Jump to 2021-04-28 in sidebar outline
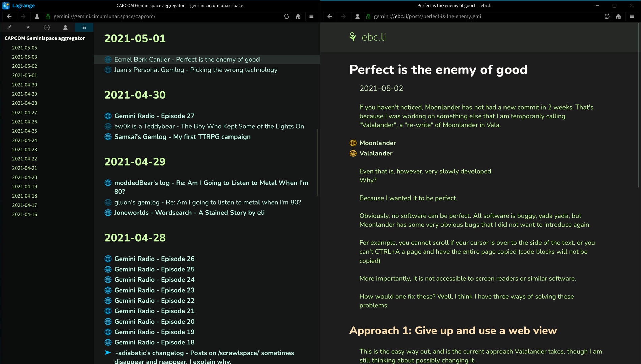This screenshot has height=364, width=641. [x=25, y=103]
